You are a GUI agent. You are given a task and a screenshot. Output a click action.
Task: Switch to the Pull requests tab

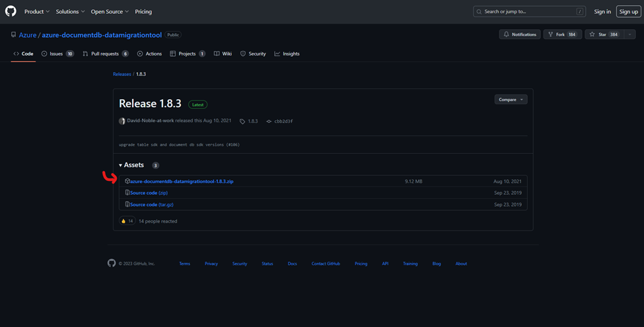pos(106,54)
